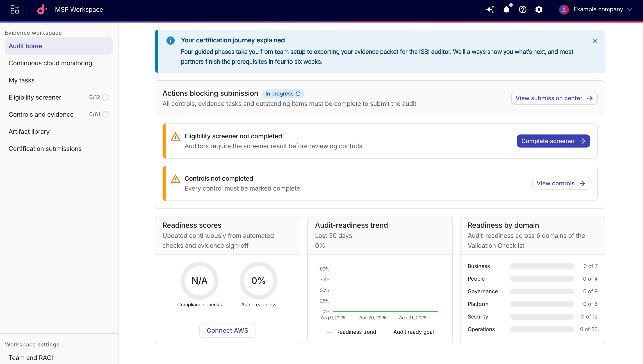The width and height of the screenshot is (643, 364).
Task: Click the Readiness trend legend item
Action: (x=351, y=332)
